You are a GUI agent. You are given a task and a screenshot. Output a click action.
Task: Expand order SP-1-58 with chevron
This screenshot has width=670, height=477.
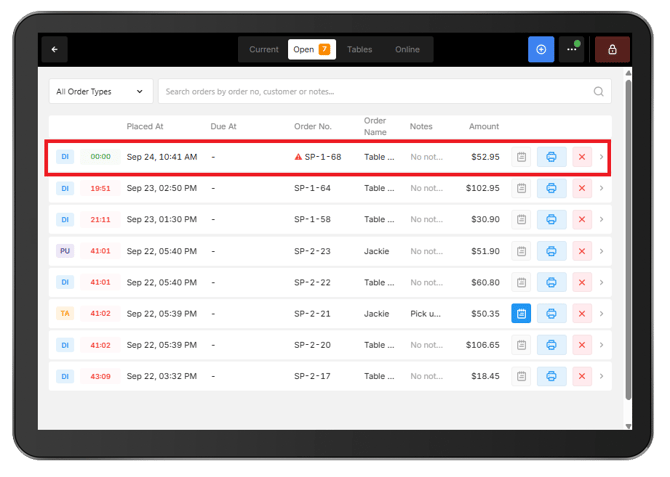click(602, 219)
